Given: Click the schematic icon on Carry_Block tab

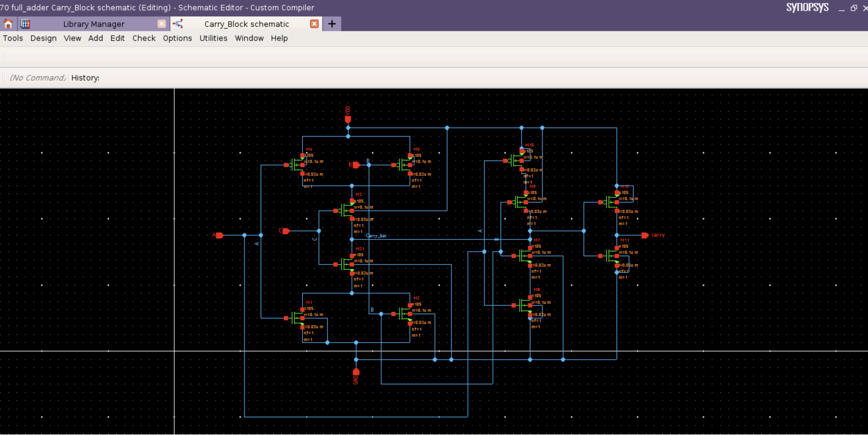Looking at the screenshot, I should [x=178, y=23].
